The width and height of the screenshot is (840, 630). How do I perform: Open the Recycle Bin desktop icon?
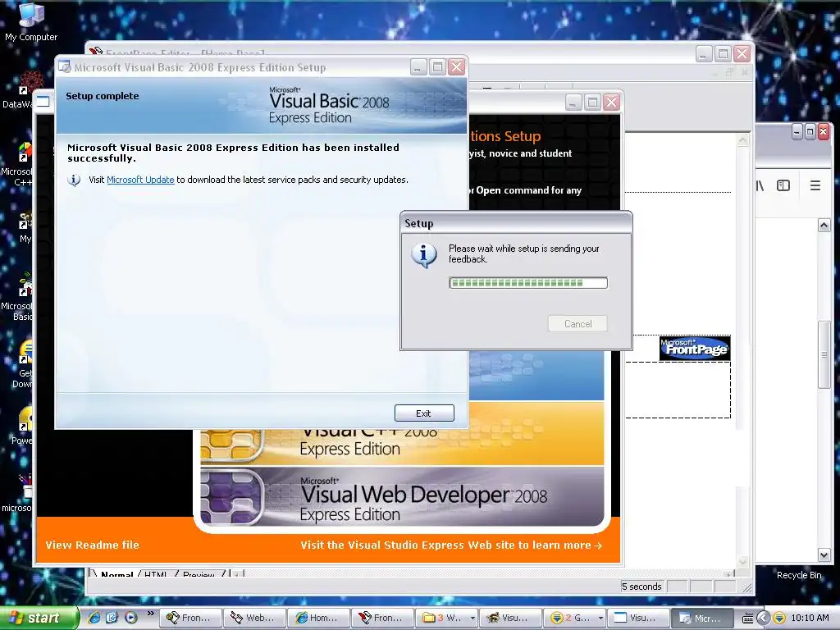pos(799,575)
